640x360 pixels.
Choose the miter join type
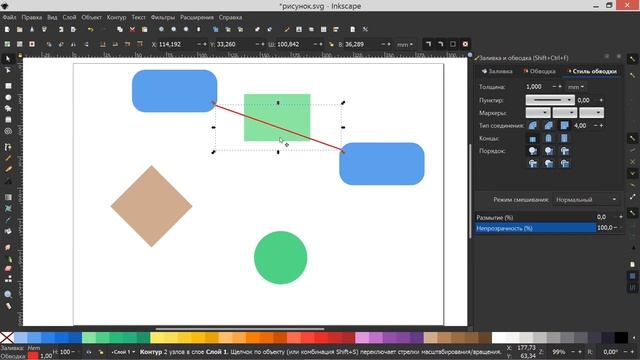[x=564, y=125]
